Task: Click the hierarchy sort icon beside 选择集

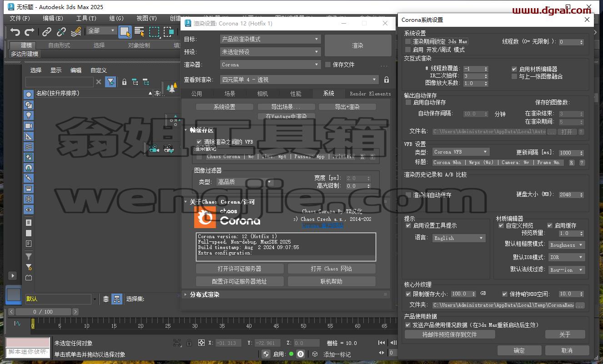Action: point(117,299)
